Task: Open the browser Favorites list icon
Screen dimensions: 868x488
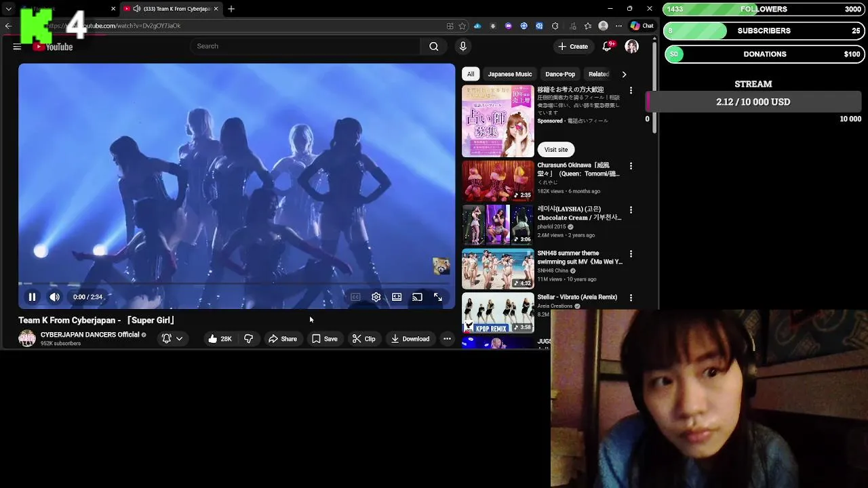Action: tap(587, 26)
